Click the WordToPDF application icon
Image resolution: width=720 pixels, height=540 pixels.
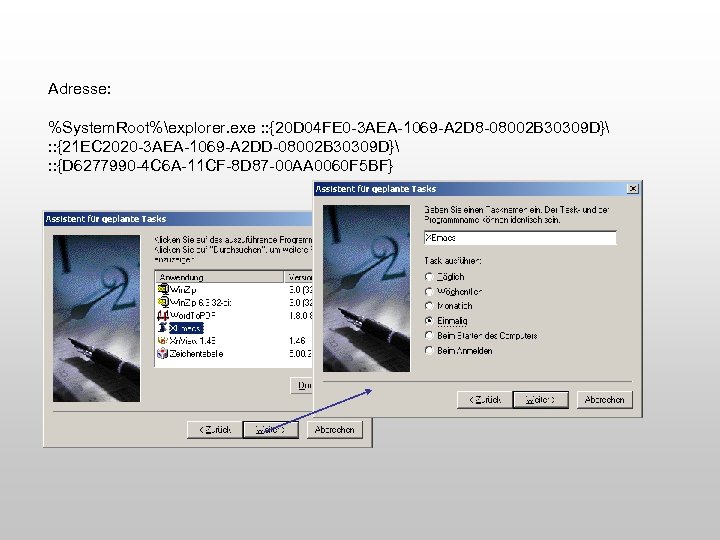tap(163, 315)
